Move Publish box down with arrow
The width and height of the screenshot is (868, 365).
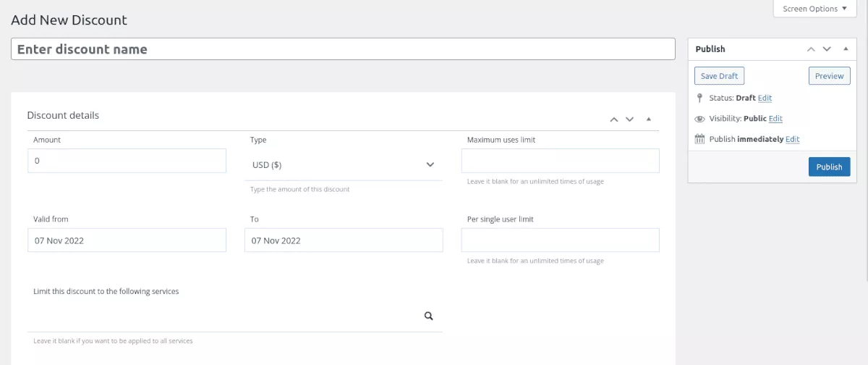[x=827, y=49]
